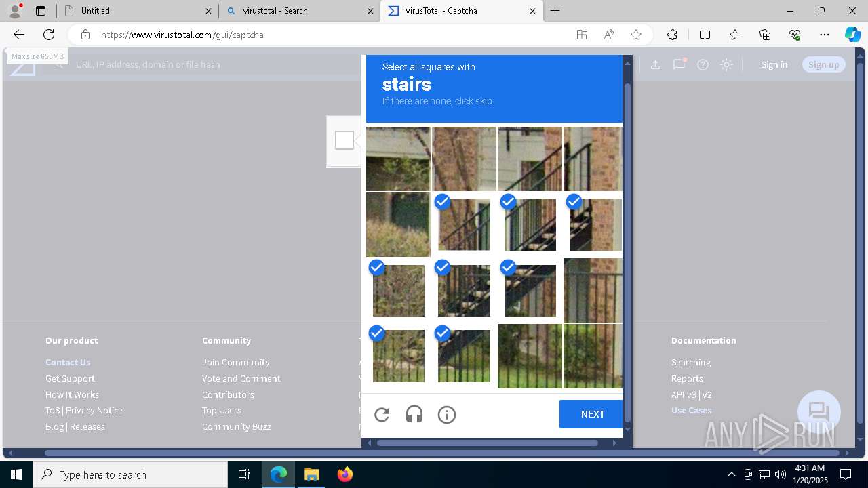
Task: Select unchecked tile in top row, fourth column
Action: click(593, 159)
